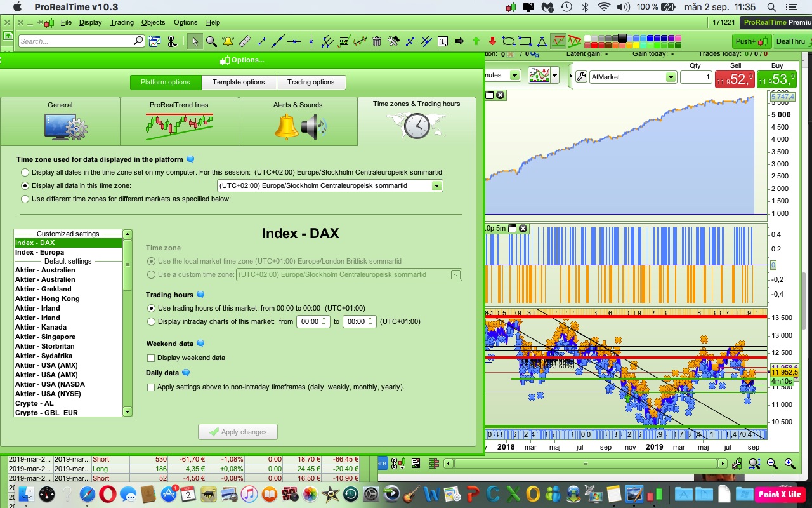Select the horizontal line drawing tool

coord(294,41)
